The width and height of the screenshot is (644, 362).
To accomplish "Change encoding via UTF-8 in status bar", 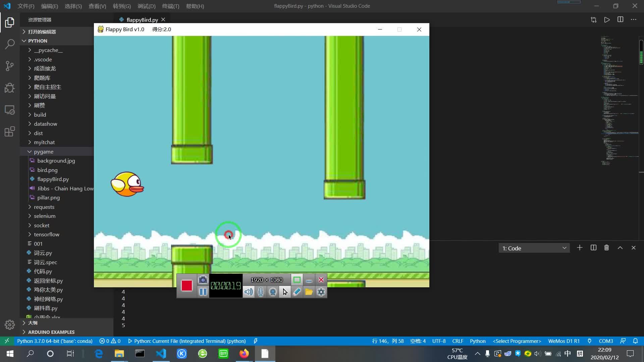I will [439, 341].
